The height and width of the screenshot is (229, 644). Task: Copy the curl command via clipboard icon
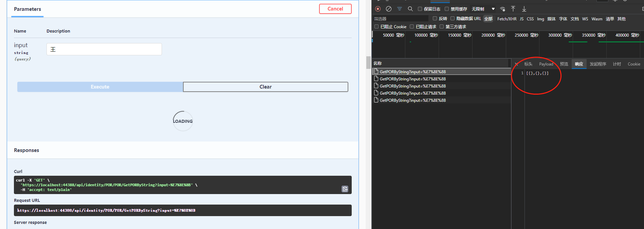click(x=345, y=189)
